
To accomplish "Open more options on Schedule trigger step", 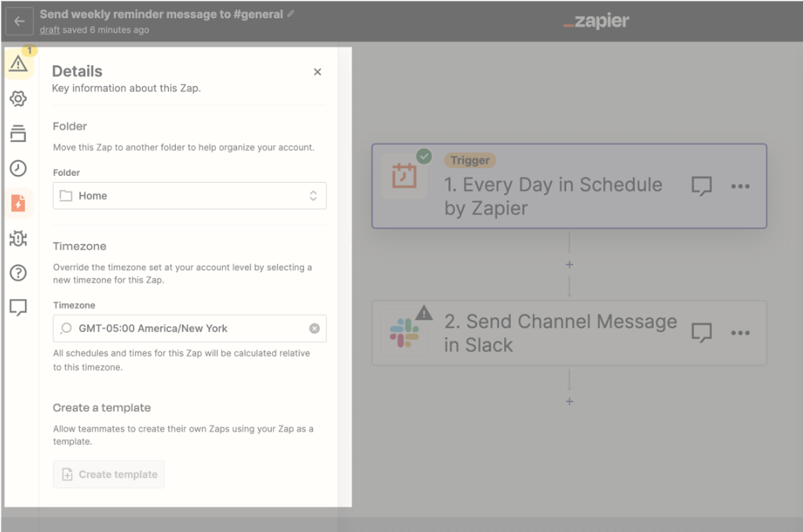I will pyautogui.click(x=740, y=187).
